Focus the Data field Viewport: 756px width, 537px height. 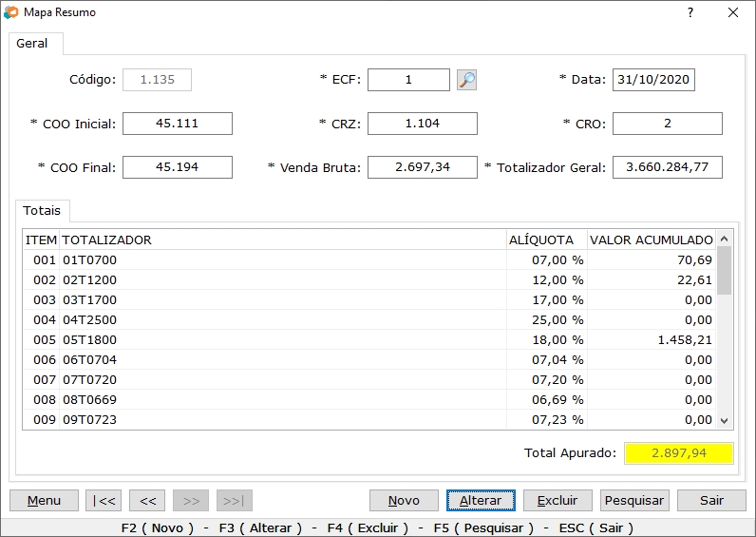pyautogui.click(x=653, y=80)
